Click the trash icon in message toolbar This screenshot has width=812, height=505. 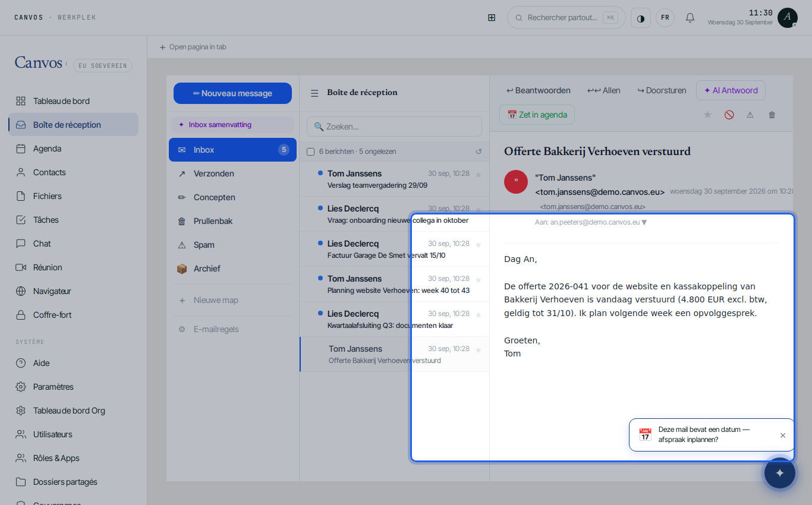(x=772, y=115)
